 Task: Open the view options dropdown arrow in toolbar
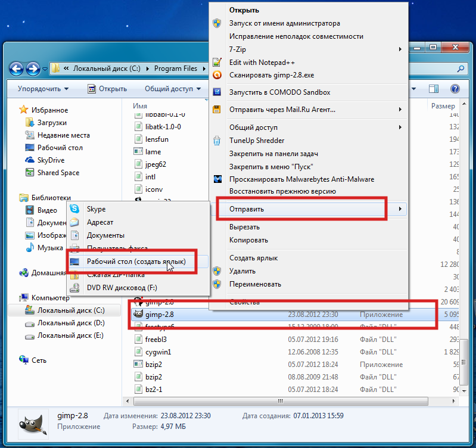413,89
